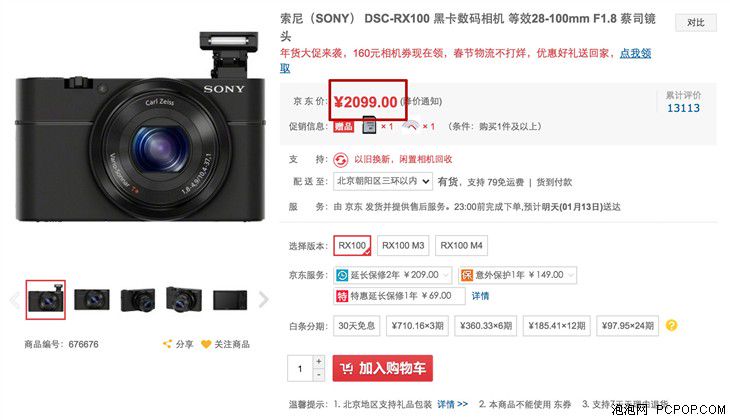Expand the 延长保修2年 ¥209.00 dropdown

tap(393, 275)
